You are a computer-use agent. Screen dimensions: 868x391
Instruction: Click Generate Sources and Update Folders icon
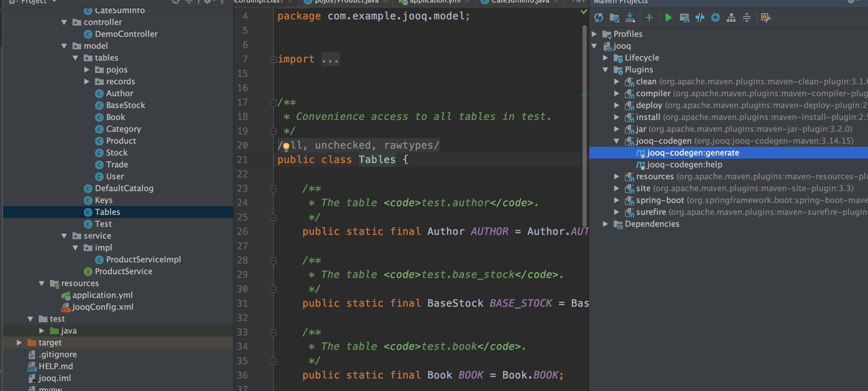[x=614, y=17]
